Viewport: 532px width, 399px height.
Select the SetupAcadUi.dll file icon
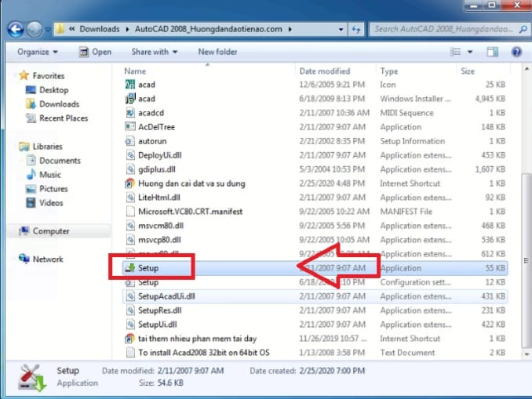coord(130,296)
